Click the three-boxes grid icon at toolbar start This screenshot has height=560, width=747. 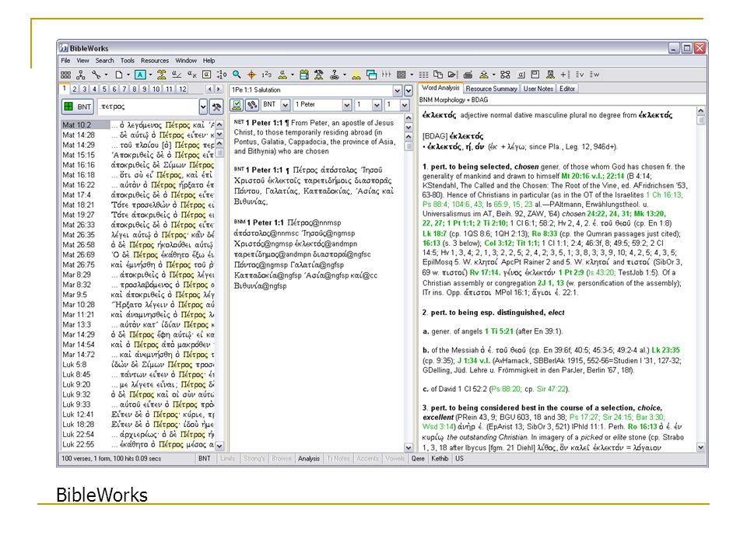[65, 75]
